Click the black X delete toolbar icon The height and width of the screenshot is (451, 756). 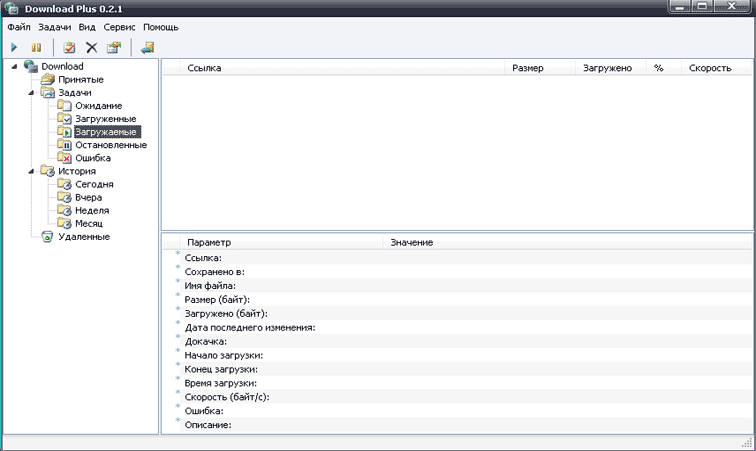[x=92, y=47]
